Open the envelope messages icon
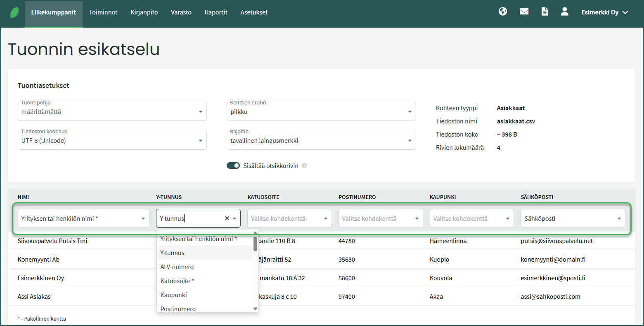The width and height of the screenshot is (644, 326). tap(524, 12)
